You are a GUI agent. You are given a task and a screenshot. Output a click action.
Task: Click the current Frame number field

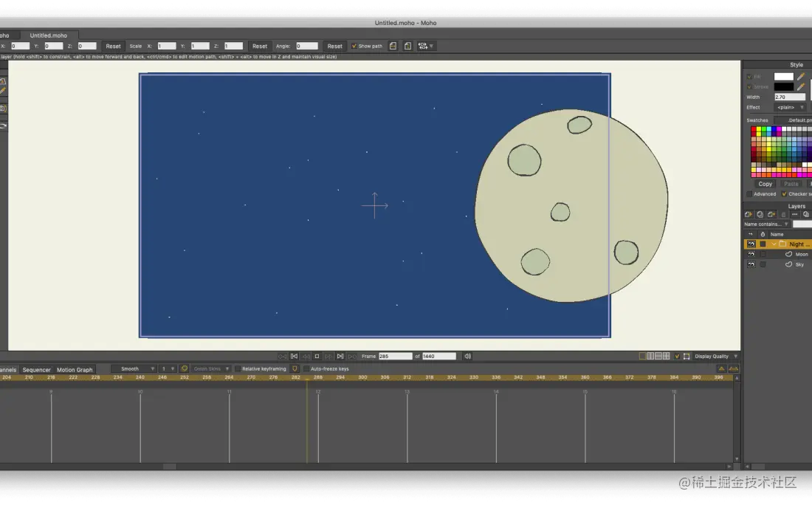(395, 357)
